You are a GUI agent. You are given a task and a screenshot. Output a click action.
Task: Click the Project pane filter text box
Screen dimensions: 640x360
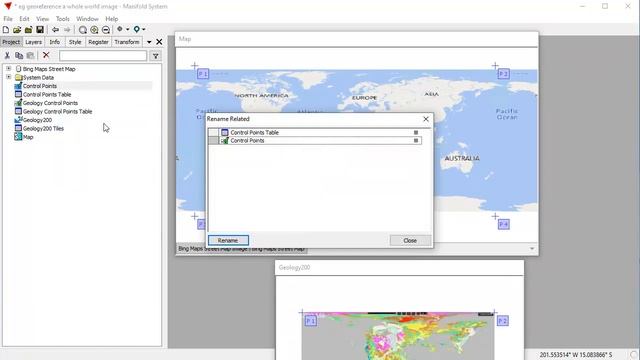click(x=103, y=56)
